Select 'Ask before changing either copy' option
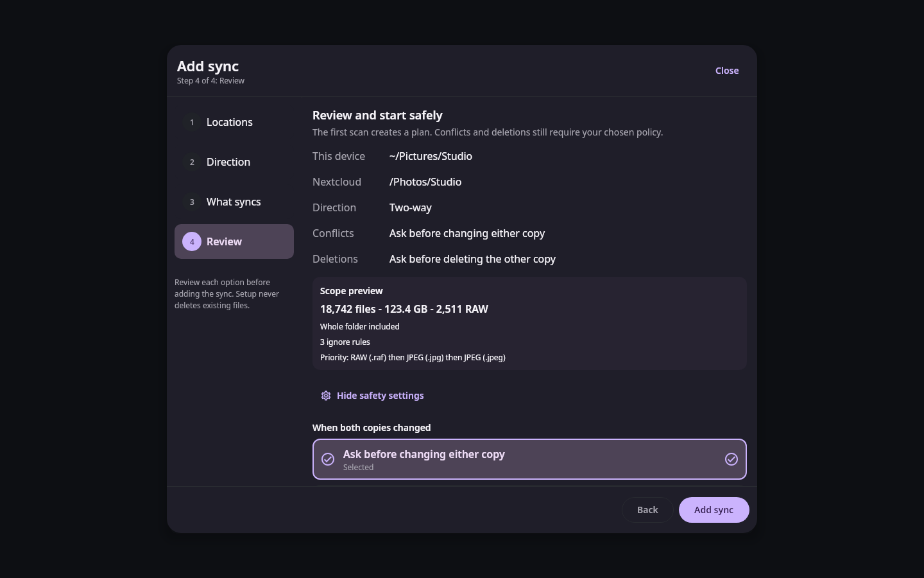Screen dimensions: 924x578 coord(529,459)
